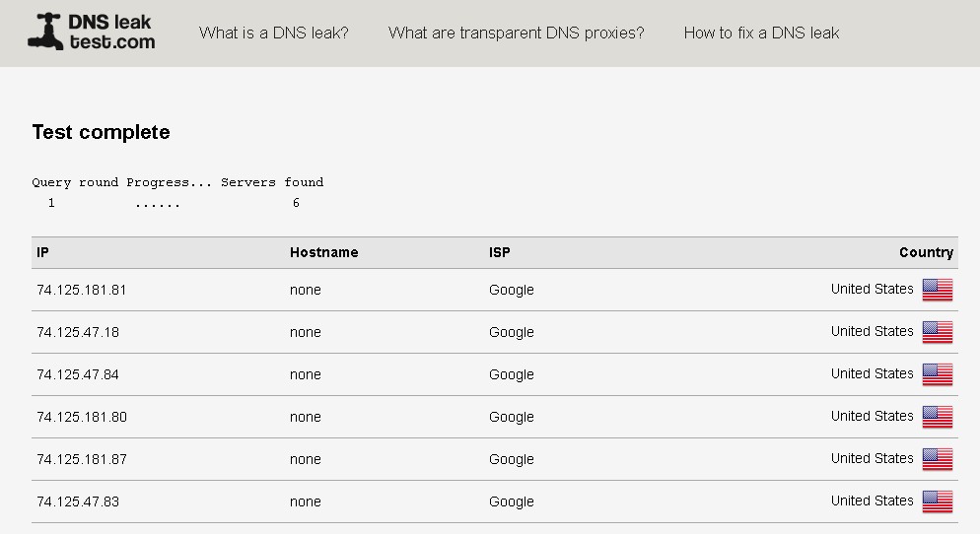Click the Hostname column header
The image size is (980, 534).
pos(323,252)
